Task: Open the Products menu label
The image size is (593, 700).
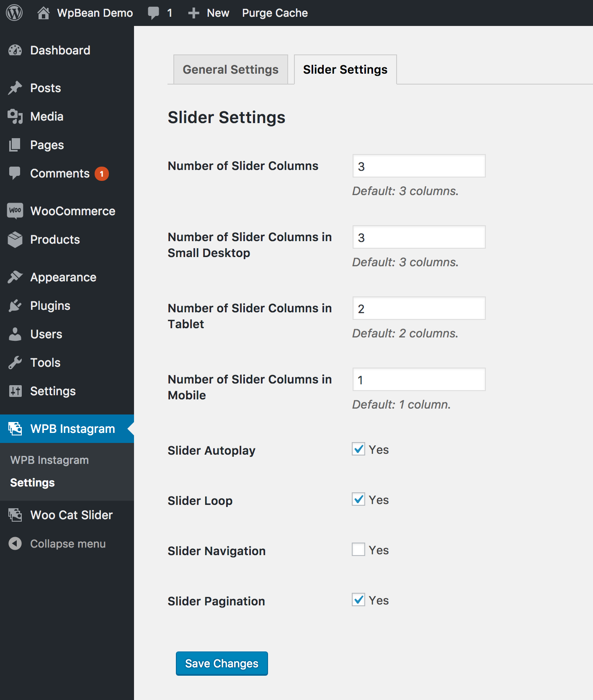Action: pyautogui.click(x=55, y=239)
